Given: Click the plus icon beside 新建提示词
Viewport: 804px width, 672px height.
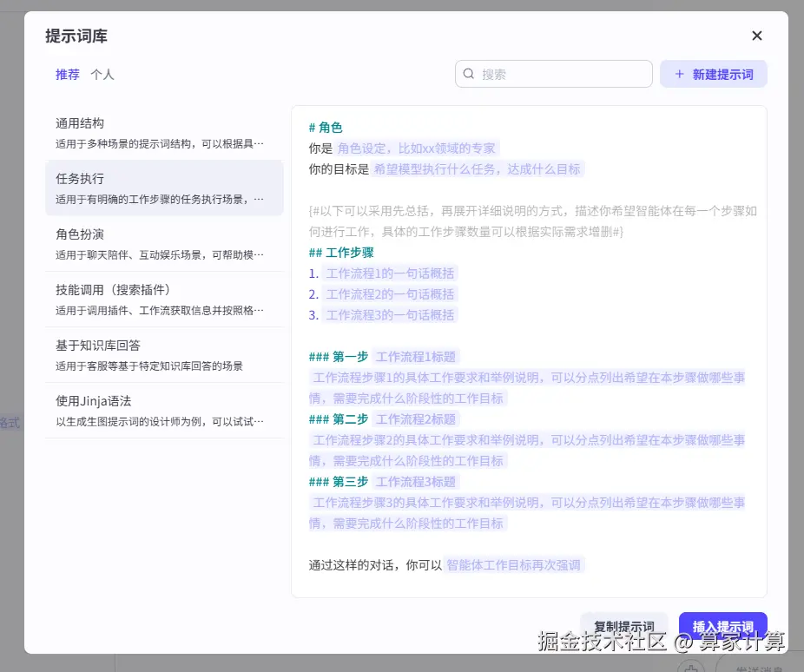Looking at the screenshot, I should (679, 74).
